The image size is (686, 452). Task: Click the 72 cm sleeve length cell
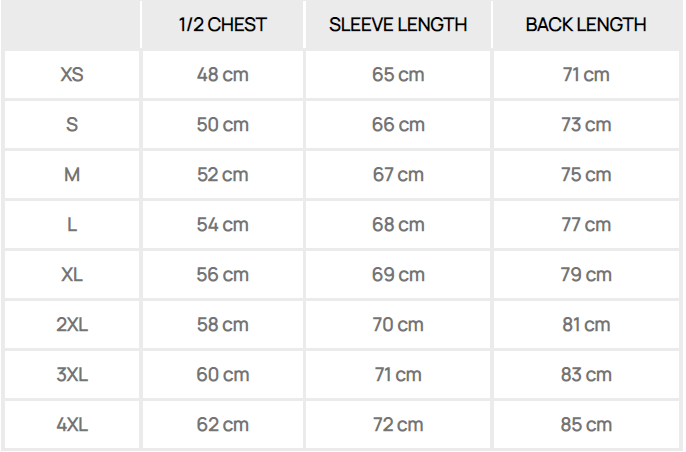398,425
